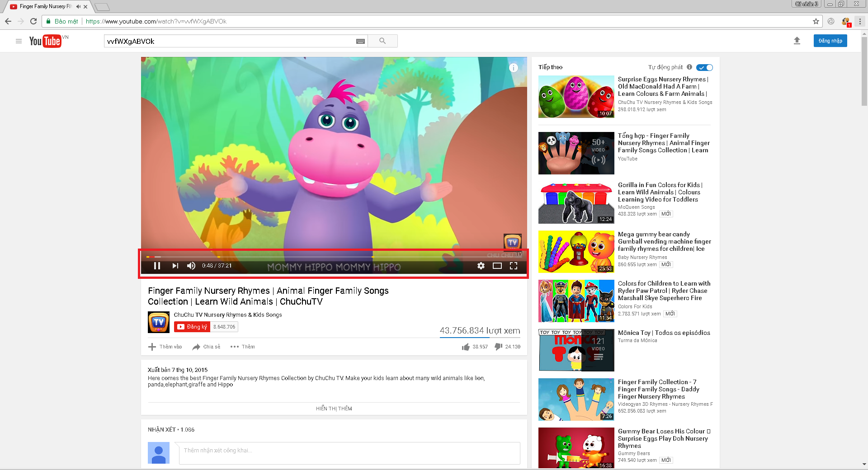
Task: Add the video to a playlist
Action: click(165, 347)
